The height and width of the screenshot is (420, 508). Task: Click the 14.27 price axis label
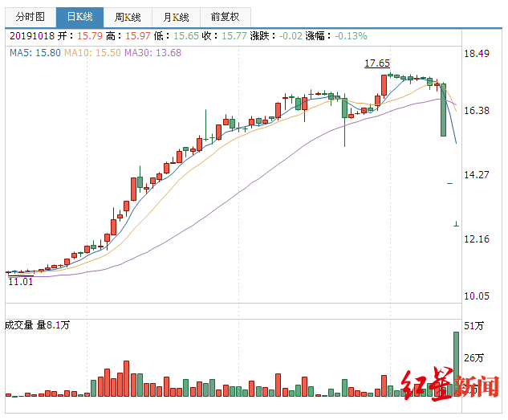pyautogui.click(x=477, y=175)
